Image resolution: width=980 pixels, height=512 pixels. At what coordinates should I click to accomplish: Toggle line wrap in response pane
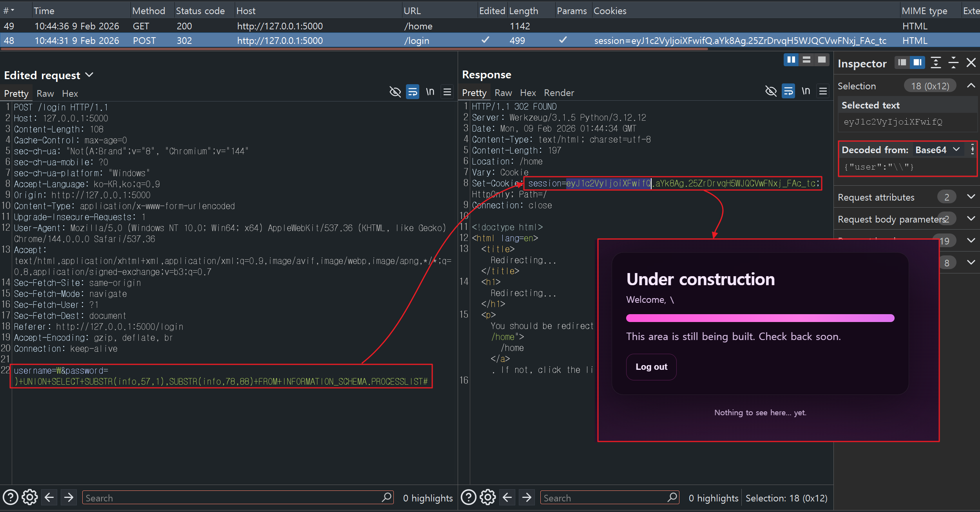[788, 91]
